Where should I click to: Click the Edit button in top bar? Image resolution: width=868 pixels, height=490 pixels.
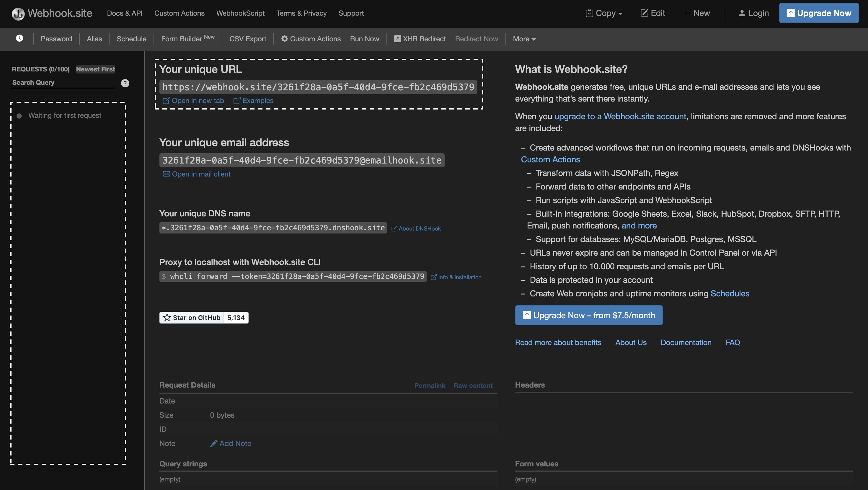click(653, 13)
